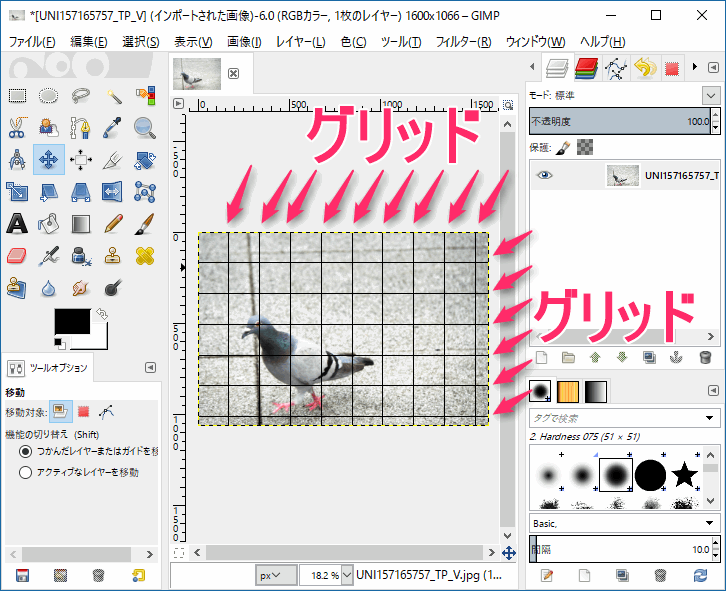
Task: Click the foreground color black swatch
Action: click(x=72, y=321)
